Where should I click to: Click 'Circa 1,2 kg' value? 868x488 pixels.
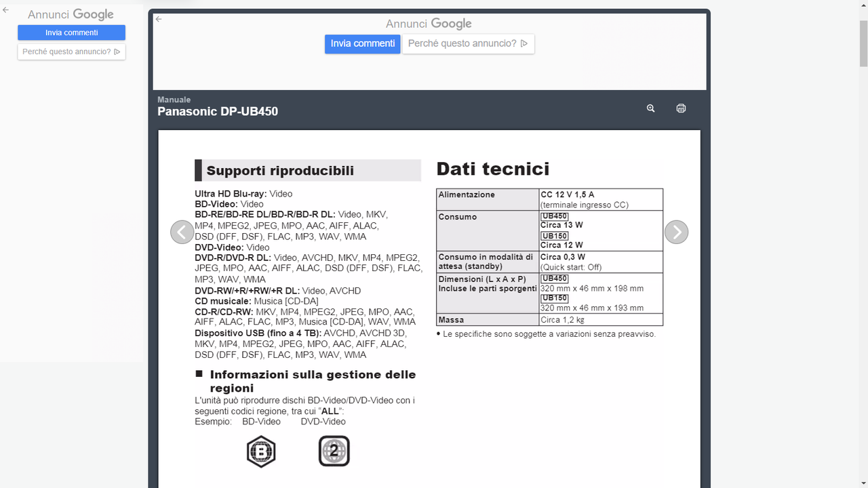[562, 320]
